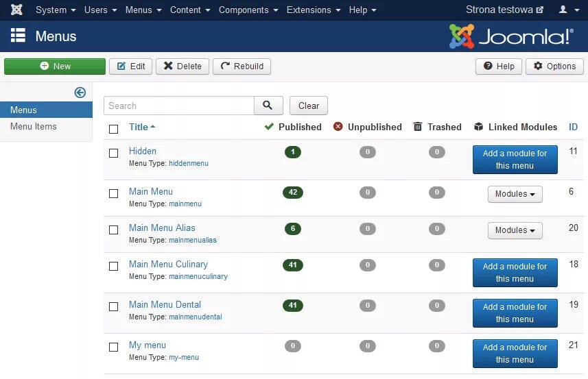Toggle the select-all checkbox in header
Viewport: 588px width, 379px height.
[x=113, y=130]
